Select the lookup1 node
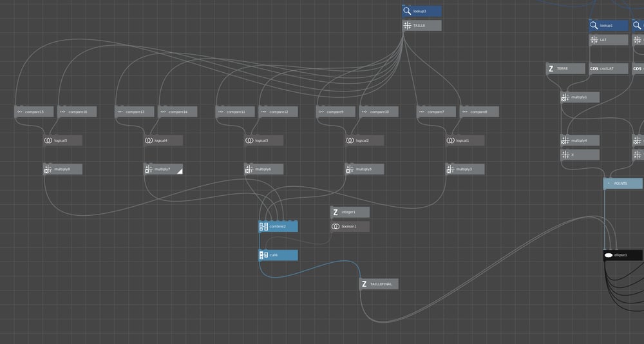Image resolution: width=644 pixels, height=344 pixels. pyautogui.click(x=609, y=26)
